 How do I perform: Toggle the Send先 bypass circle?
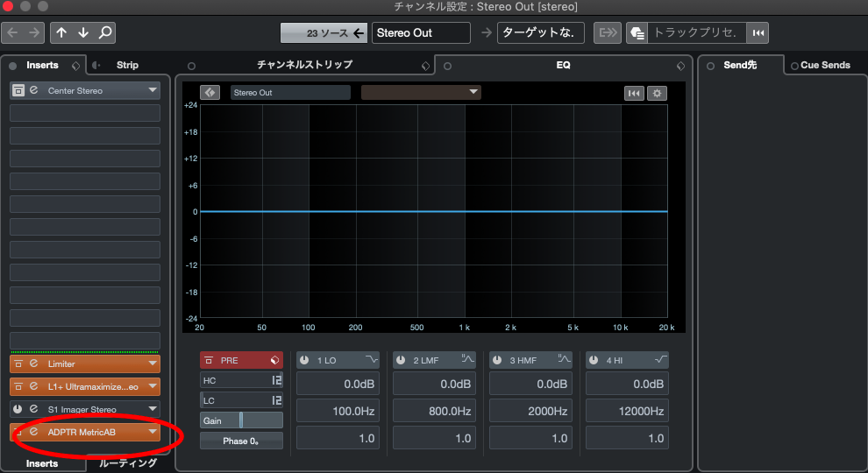[x=710, y=66]
